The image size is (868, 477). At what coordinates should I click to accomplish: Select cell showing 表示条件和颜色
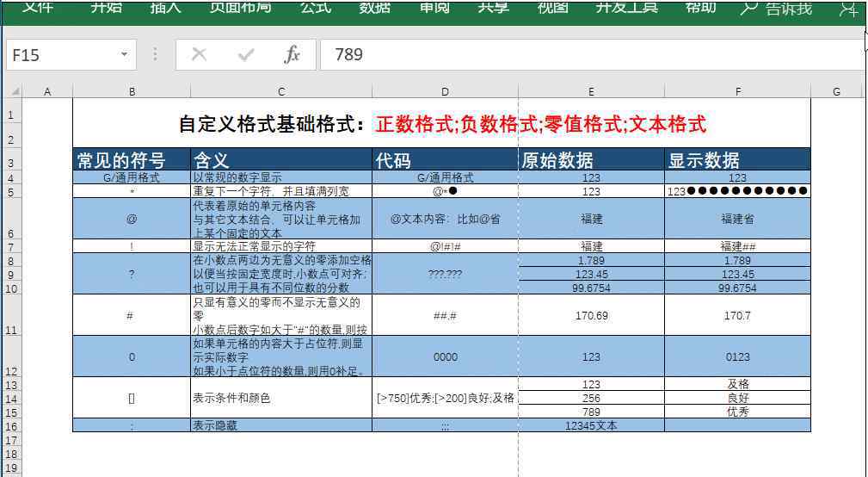281,398
